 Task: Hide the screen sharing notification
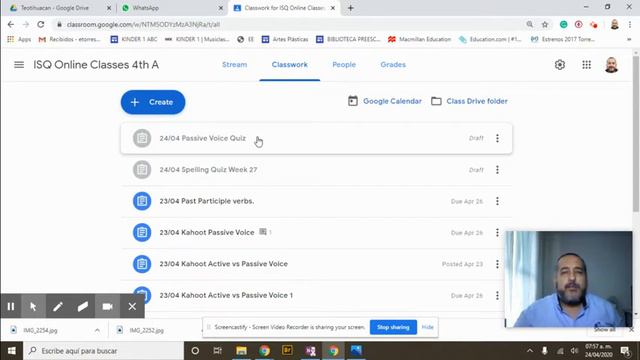point(427,327)
